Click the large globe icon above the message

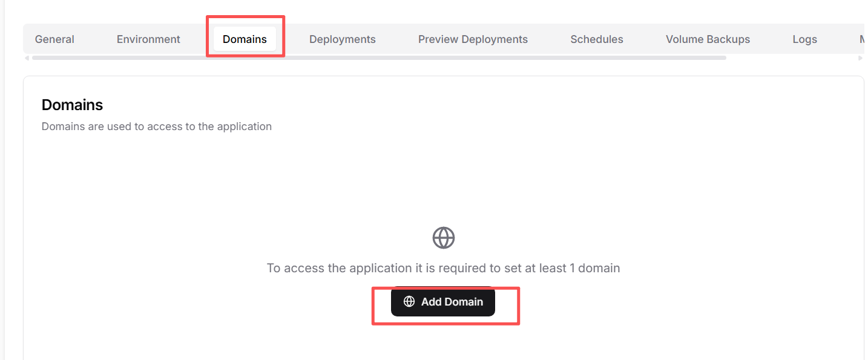(443, 238)
